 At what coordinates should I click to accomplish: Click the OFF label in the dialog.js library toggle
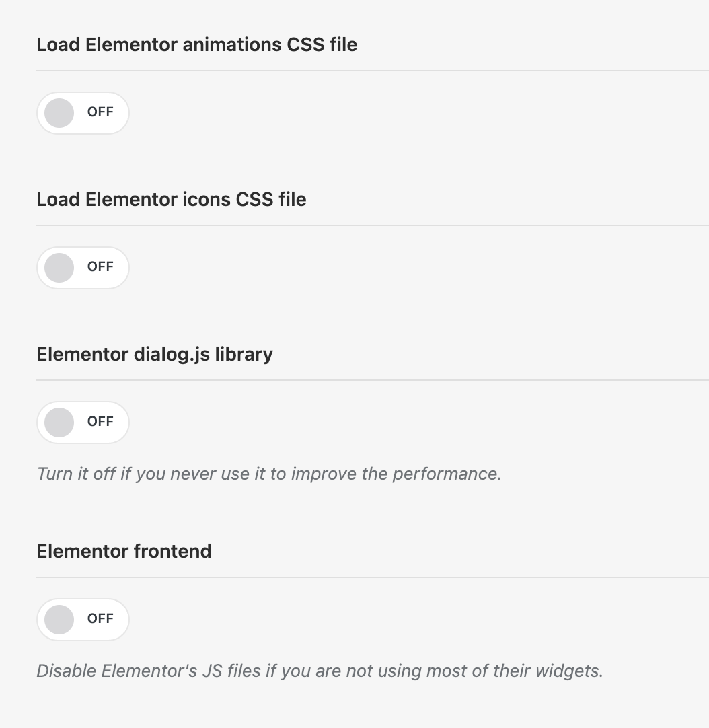tap(100, 422)
